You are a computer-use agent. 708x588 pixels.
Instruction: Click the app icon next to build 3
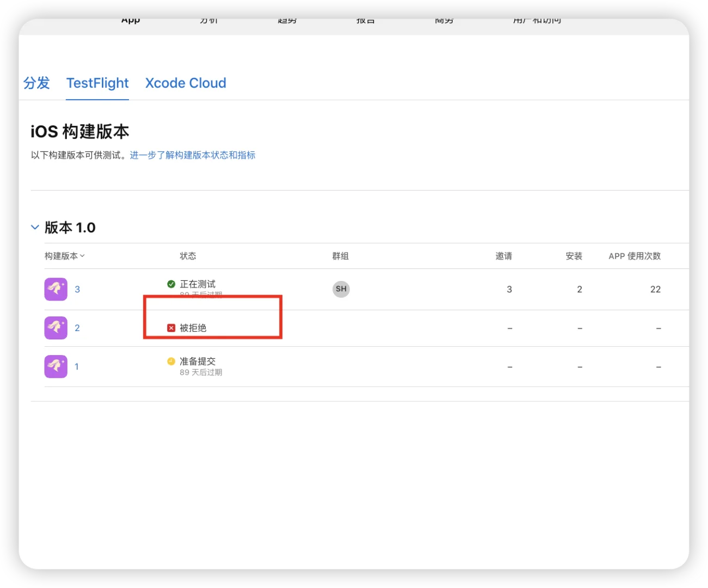[56, 289]
